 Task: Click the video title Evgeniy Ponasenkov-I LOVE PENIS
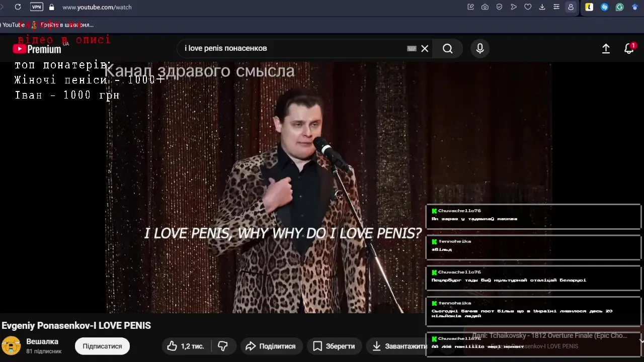point(76,325)
